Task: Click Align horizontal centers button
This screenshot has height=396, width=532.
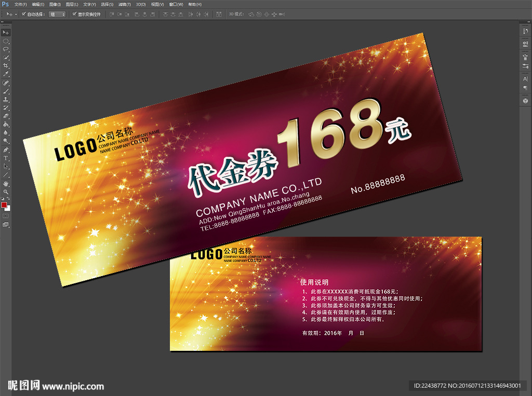Action: (145, 14)
